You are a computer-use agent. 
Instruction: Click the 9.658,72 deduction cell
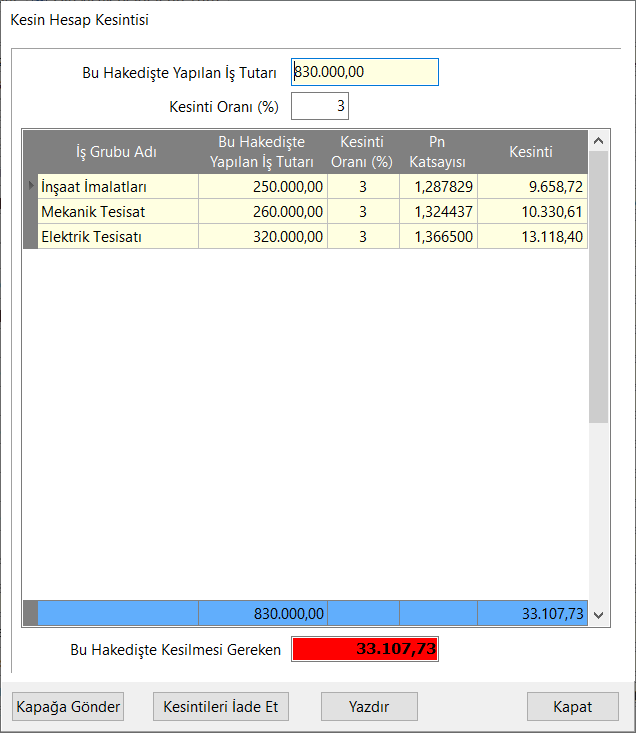coord(533,187)
